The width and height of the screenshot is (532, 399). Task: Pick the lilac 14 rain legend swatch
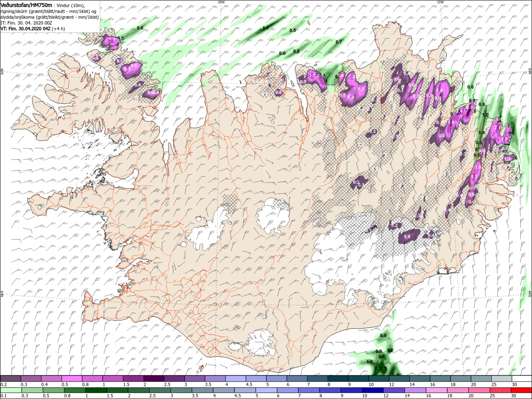coord(415,390)
